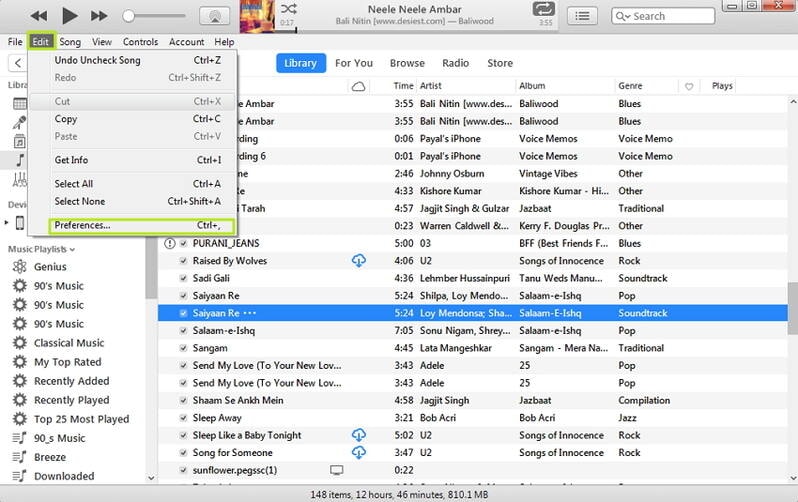Image resolution: width=798 pixels, height=502 pixels.
Task: Choose Get Info in the Edit menu
Action: pyautogui.click(x=133, y=160)
